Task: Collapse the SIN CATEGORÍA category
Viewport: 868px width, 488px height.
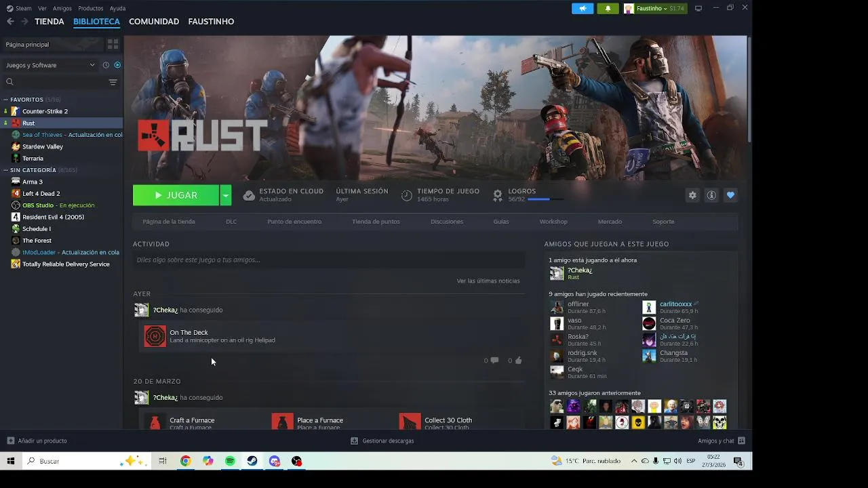Action: [6, 170]
